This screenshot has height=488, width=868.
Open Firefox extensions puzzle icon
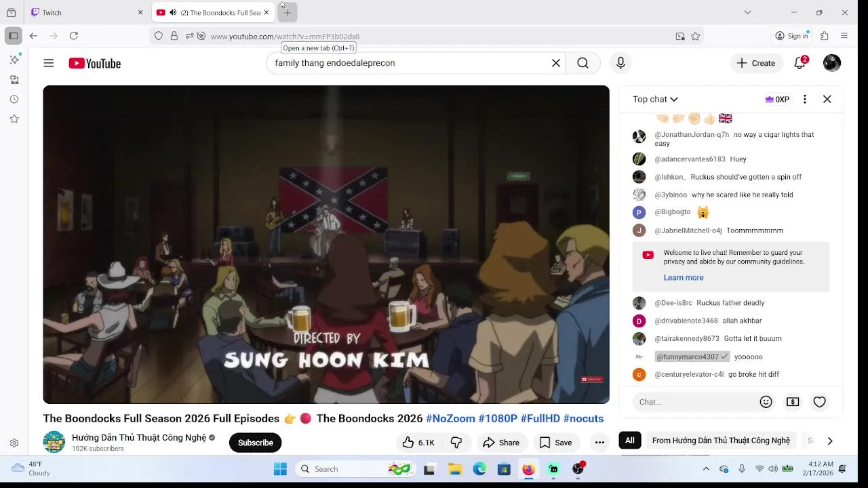[825, 36]
